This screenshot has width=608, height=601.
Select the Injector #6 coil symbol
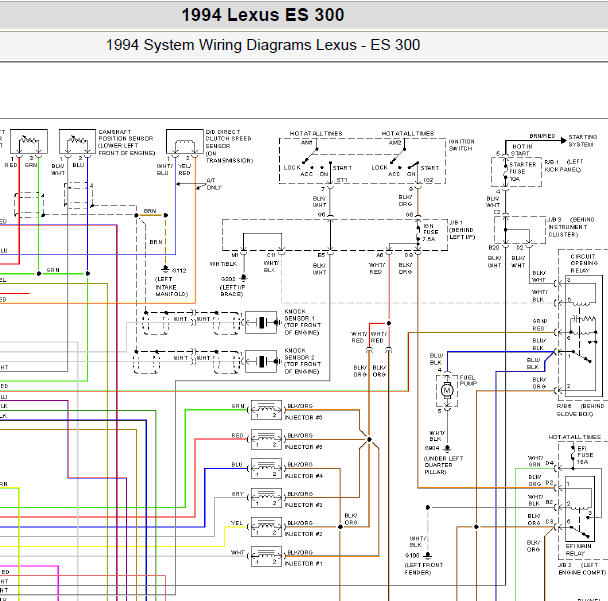click(x=266, y=410)
